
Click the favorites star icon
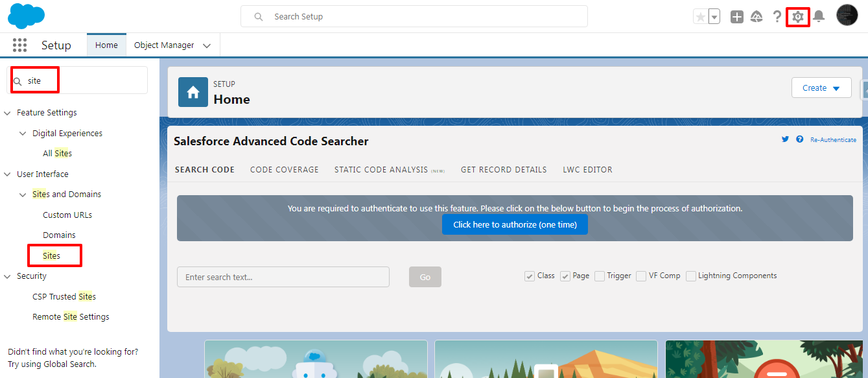click(x=700, y=17)
